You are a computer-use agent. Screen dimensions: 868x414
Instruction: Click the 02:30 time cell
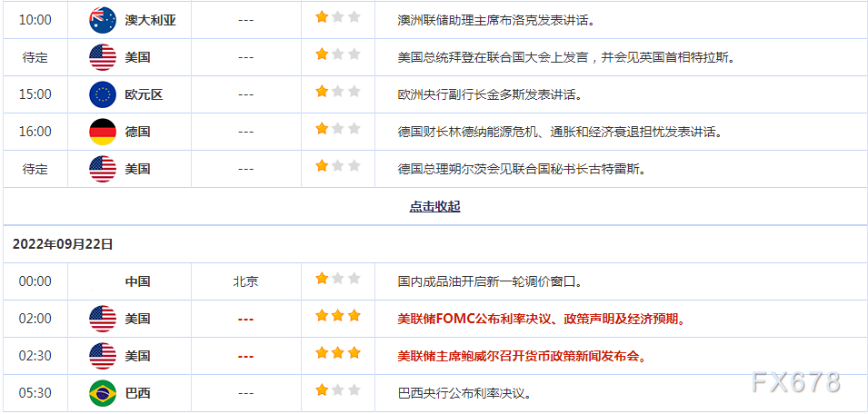coord(35,356)
